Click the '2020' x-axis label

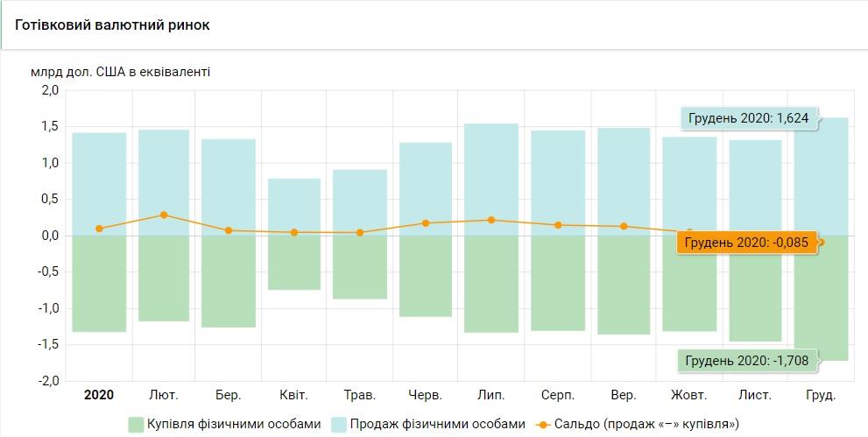click(99, 396)
